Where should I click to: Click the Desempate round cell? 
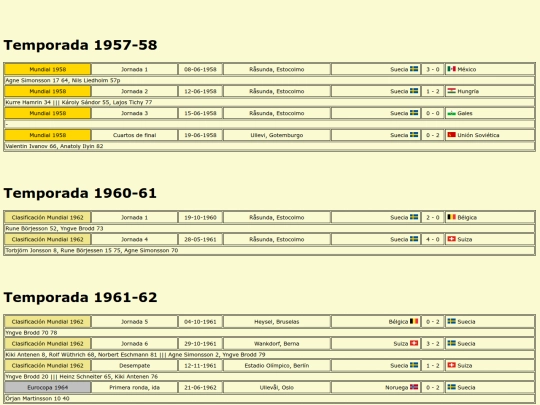[x=134, y=365]
